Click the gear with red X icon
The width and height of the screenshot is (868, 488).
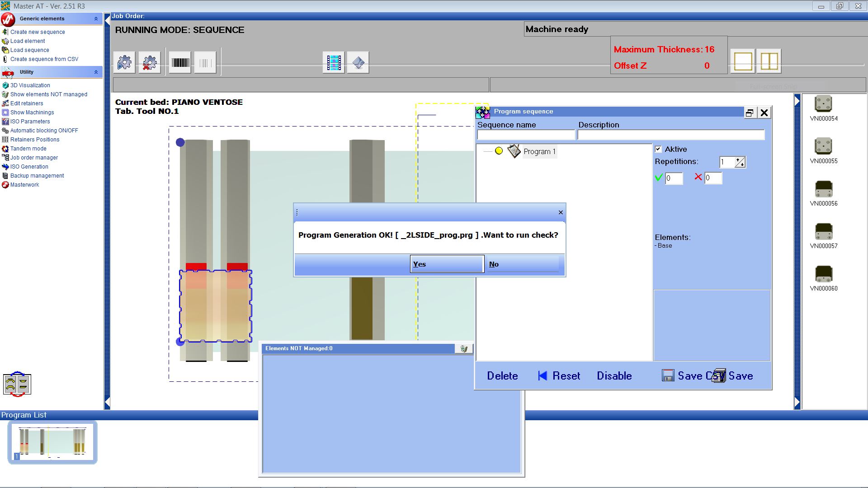coord(149,63)
